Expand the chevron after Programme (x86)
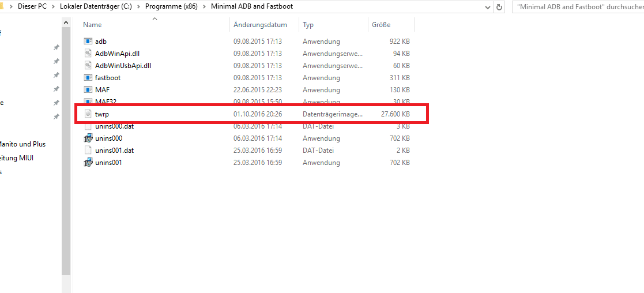Viewport: 644px width, 293px height. (x=204, y=7)
